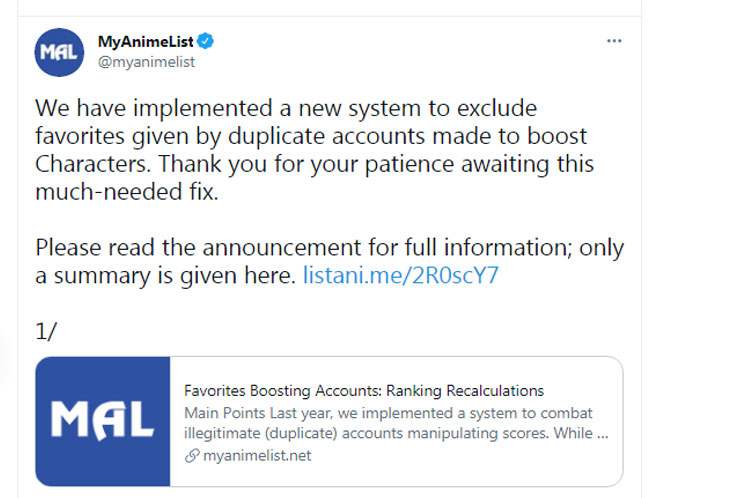Open the MyAnimeList display name
The height and width of the screenshot is (498, 752).
pos(146,42)
